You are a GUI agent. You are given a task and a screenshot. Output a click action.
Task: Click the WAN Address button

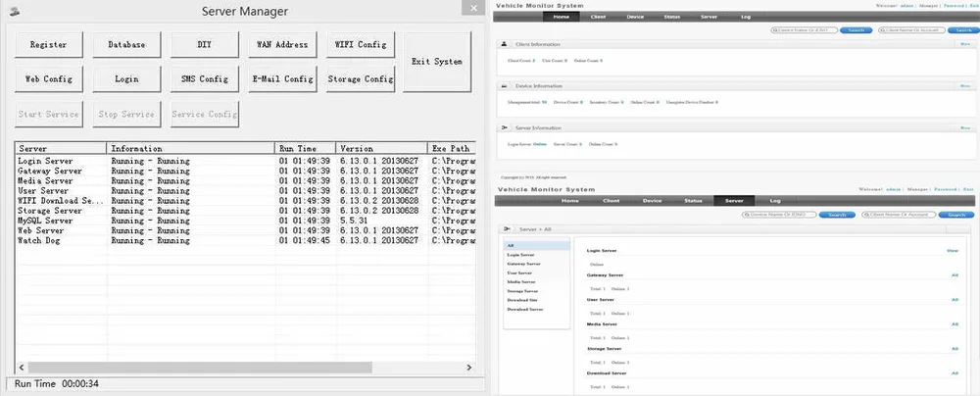[x=282, y=45]
